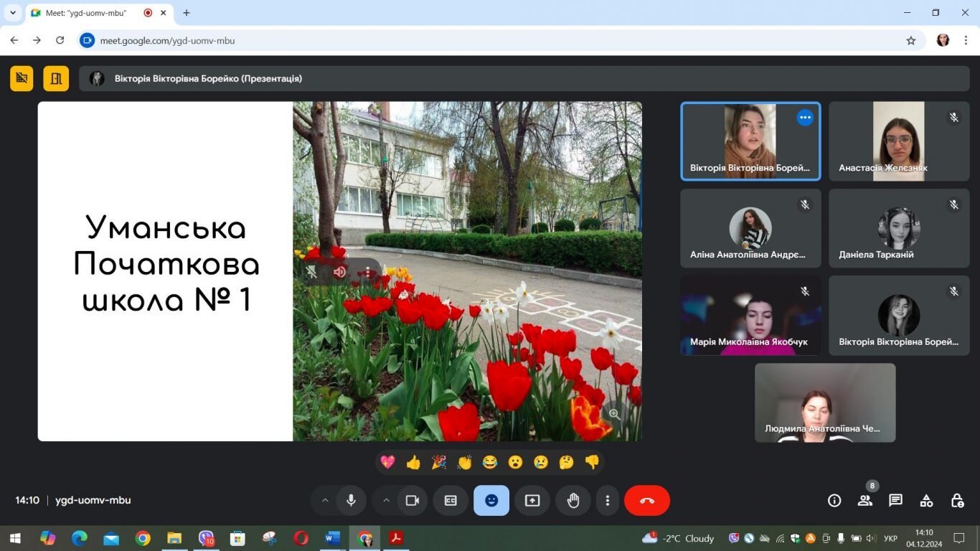Open a new browser tab
Image resolution: width=980 pixels, height=551 pixels.
(187, 13)
